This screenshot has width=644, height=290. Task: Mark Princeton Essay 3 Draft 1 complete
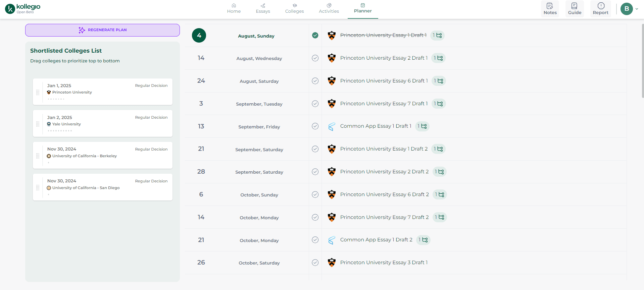click(315, 263)
